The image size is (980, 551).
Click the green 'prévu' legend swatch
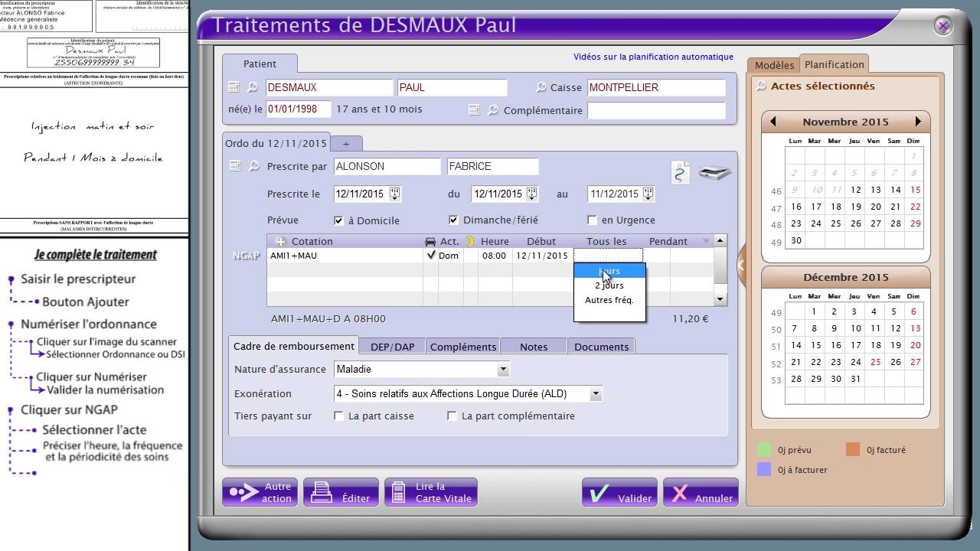(763, 450)
